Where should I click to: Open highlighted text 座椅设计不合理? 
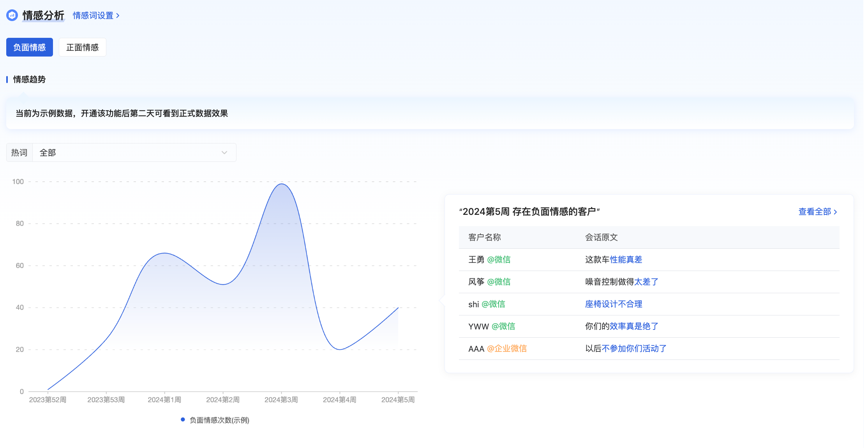[614, 304]
